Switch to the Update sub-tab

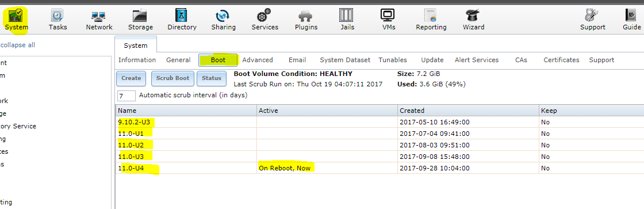coord(432,60)
